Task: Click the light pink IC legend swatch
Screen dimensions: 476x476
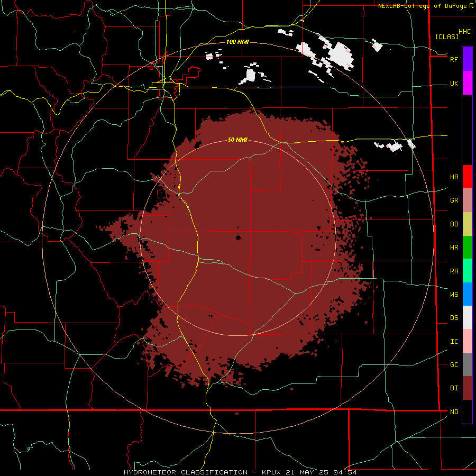Action: pos(467,341)
